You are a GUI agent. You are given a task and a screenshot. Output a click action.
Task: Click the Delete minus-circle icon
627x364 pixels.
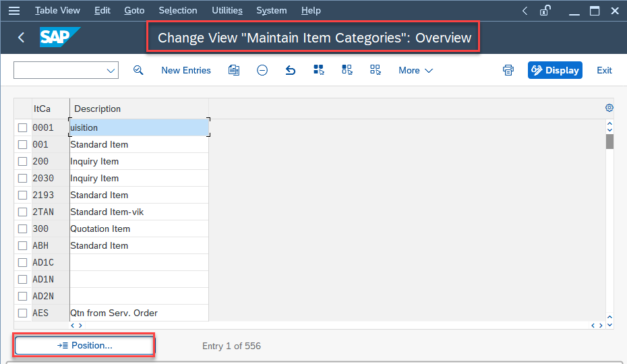point(262,70)
